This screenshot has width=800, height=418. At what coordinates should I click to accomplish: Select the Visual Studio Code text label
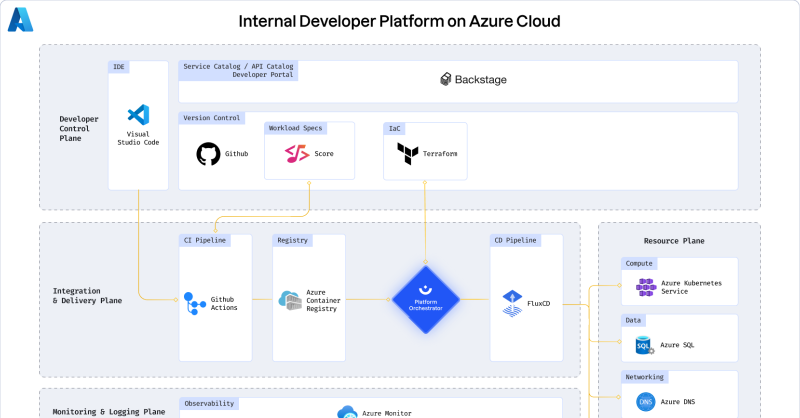tap(138, 138)
